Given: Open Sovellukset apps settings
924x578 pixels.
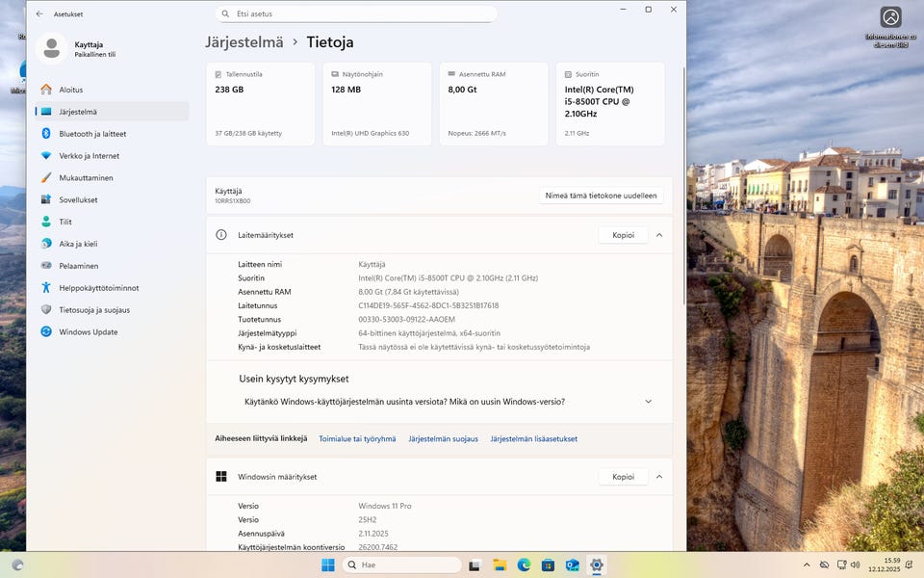Looking at the screenshot, I should coord(112,200).
